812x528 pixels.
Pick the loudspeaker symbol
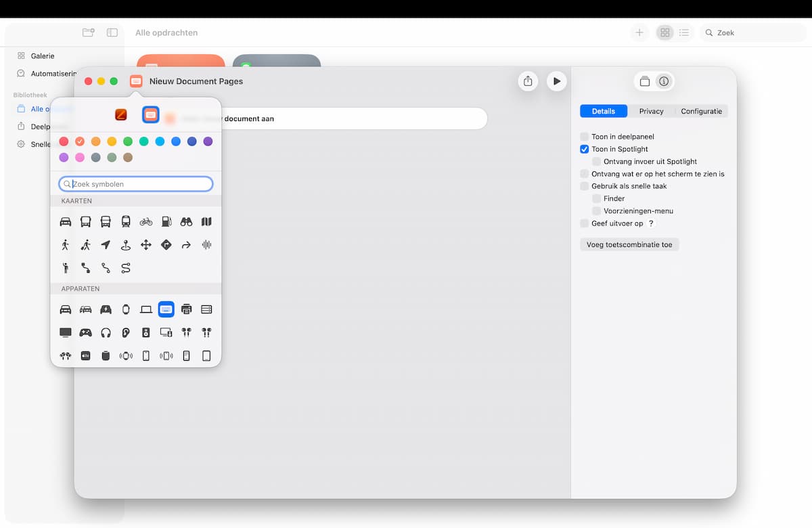point(146,332)
